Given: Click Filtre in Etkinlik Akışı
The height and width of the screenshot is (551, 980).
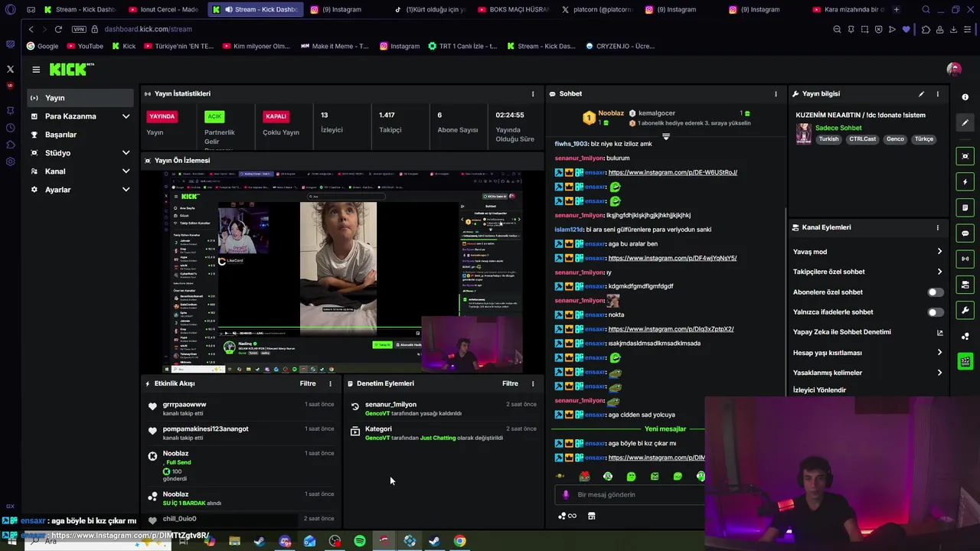Looking at the screenshot, I should [x=308, y=383].
